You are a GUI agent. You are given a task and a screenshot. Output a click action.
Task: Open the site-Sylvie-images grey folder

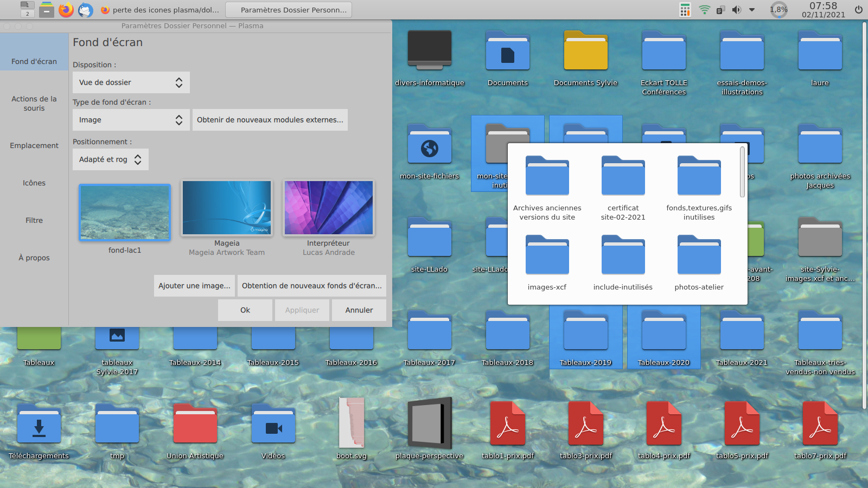tap(820, 237)
